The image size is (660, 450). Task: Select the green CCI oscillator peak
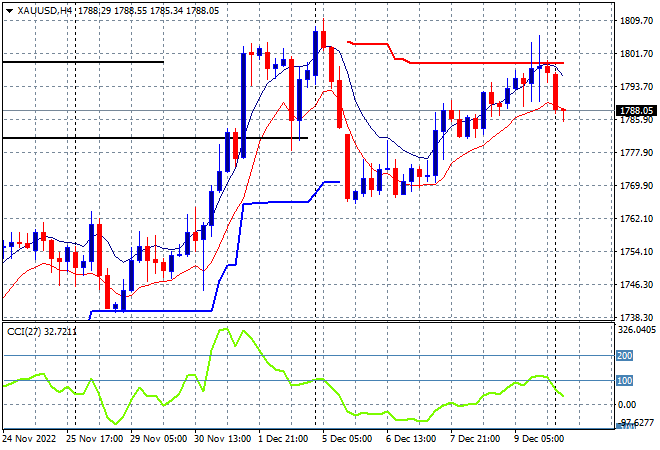223,330
